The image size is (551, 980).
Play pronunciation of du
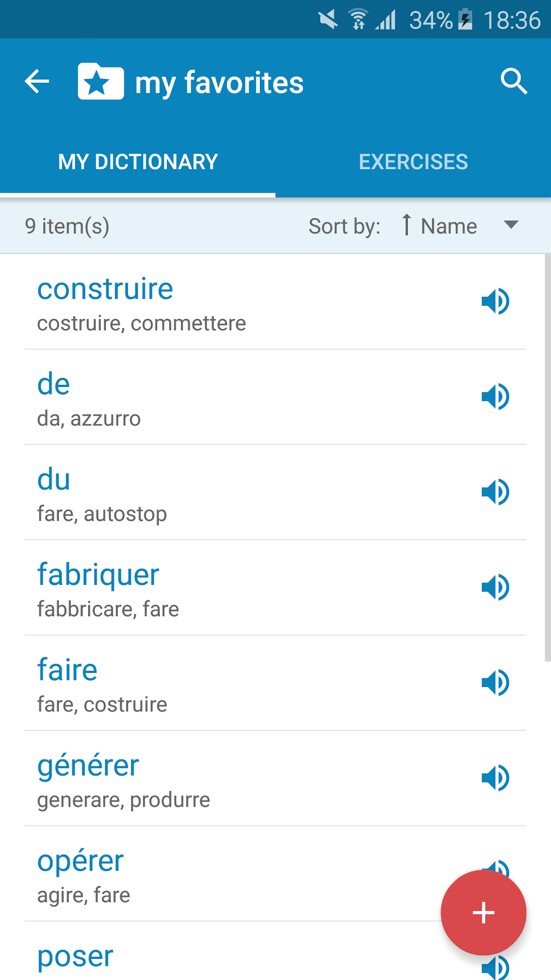coord(495,492)
